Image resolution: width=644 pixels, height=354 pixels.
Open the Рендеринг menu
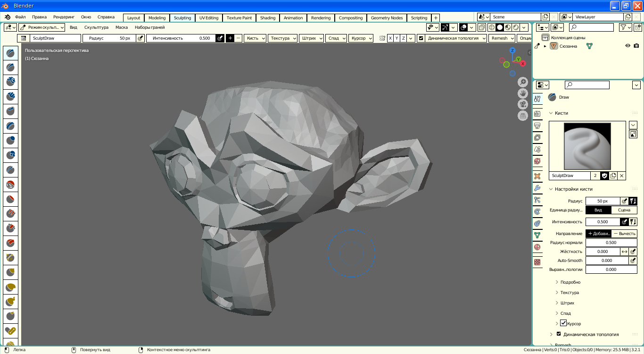pos(64,17)
